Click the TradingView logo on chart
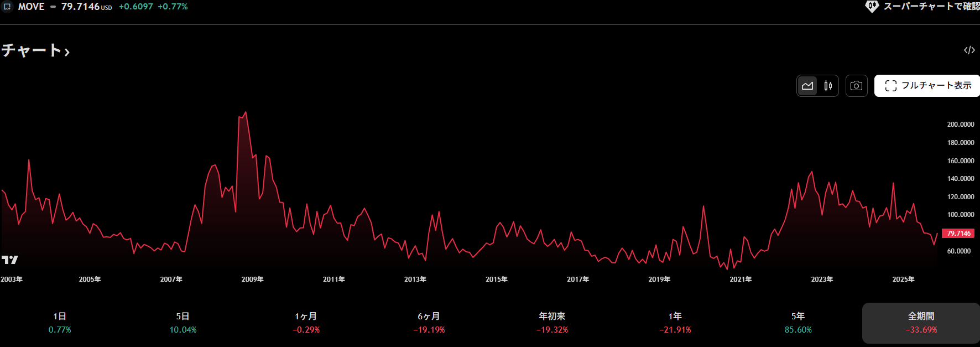Viewport: 980px width, 347px height. [x=9, y=260]
